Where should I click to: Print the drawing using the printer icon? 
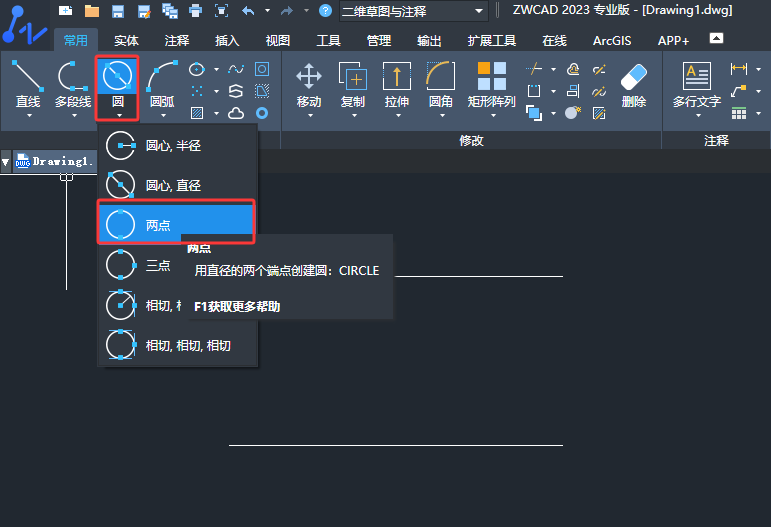pos(196,11)
